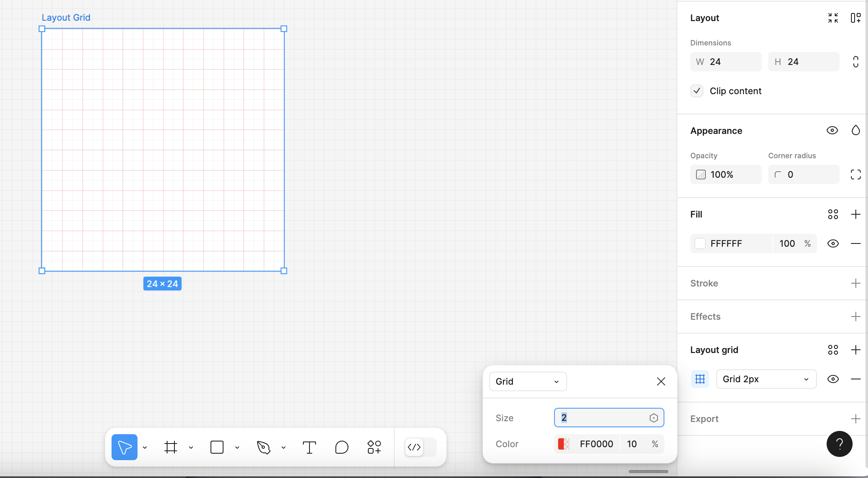Select the Pen tool

263,447
